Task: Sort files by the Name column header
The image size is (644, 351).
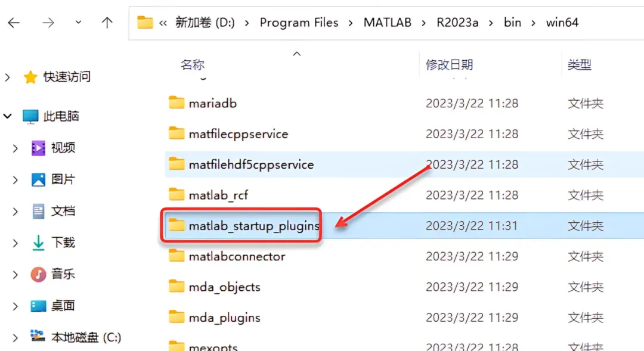Action: [192, 64]
